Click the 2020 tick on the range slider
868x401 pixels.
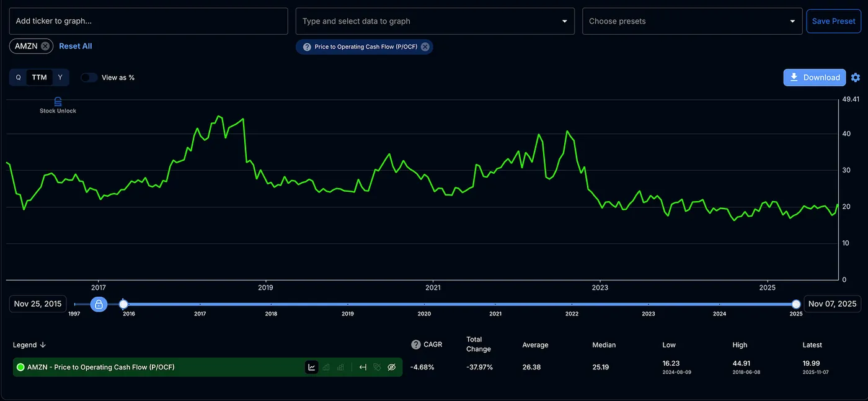[424, 314]
